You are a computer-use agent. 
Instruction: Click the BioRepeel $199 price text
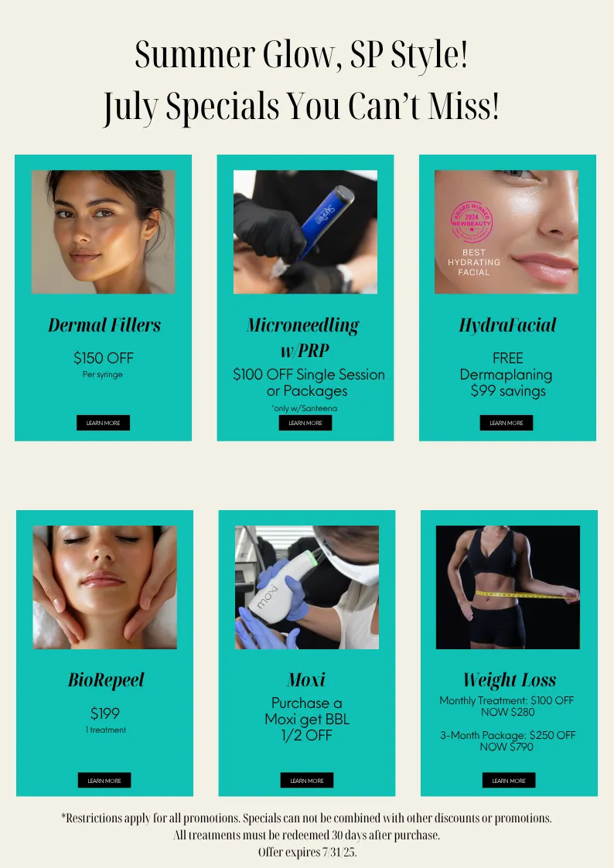click(104, 713)
